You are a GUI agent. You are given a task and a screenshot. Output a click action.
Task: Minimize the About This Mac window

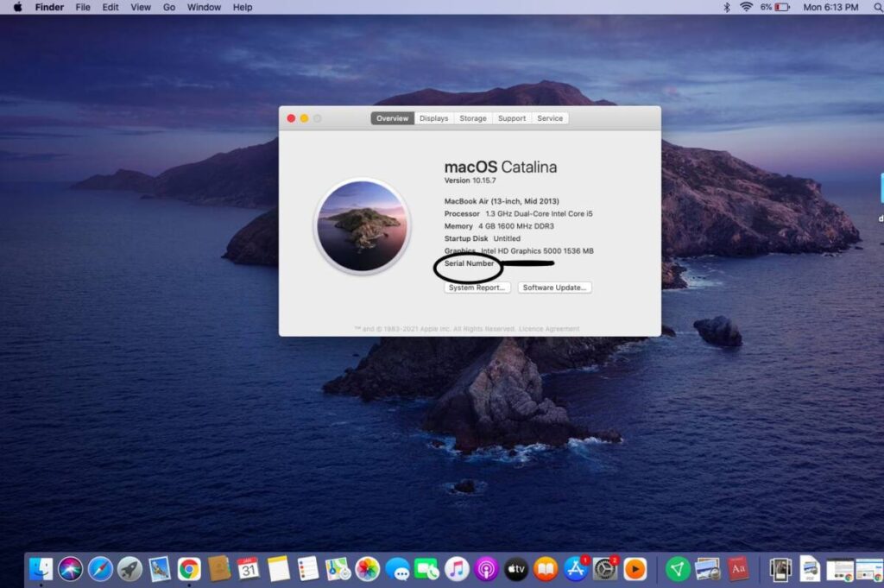304,118
